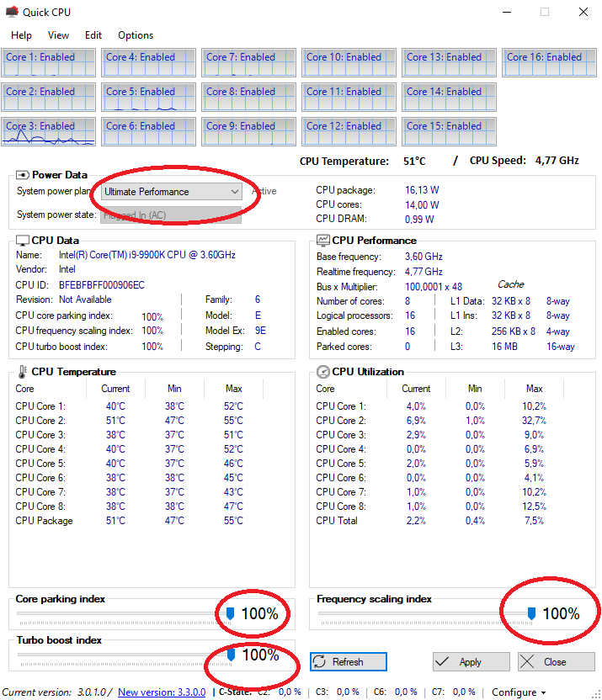Toggle Core 3 enabled tile
This screenshot has height=700, width=602.
tap(48, 131)
